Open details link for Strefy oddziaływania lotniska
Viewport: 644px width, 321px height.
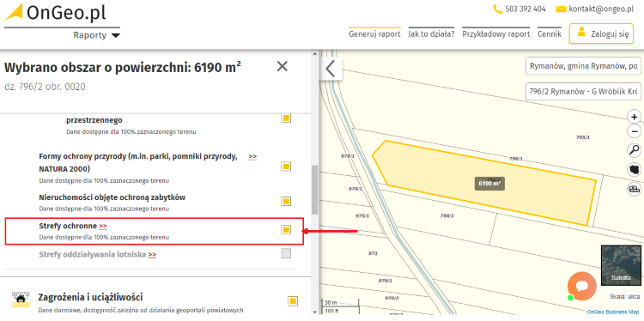(152, 255)
